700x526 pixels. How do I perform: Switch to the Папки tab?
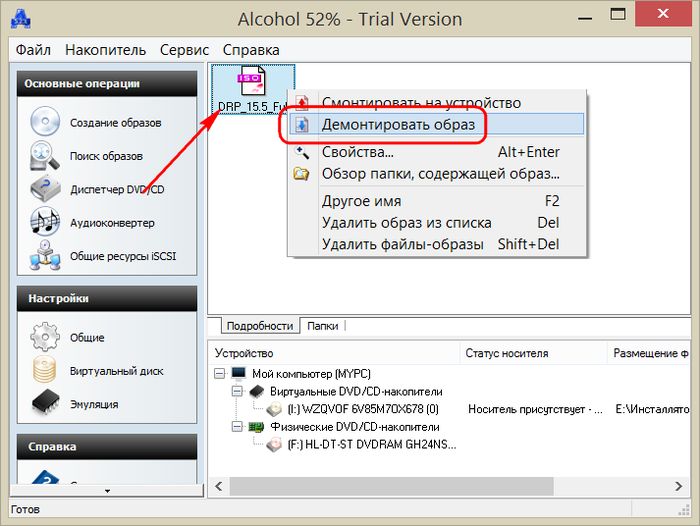[322, 326]
